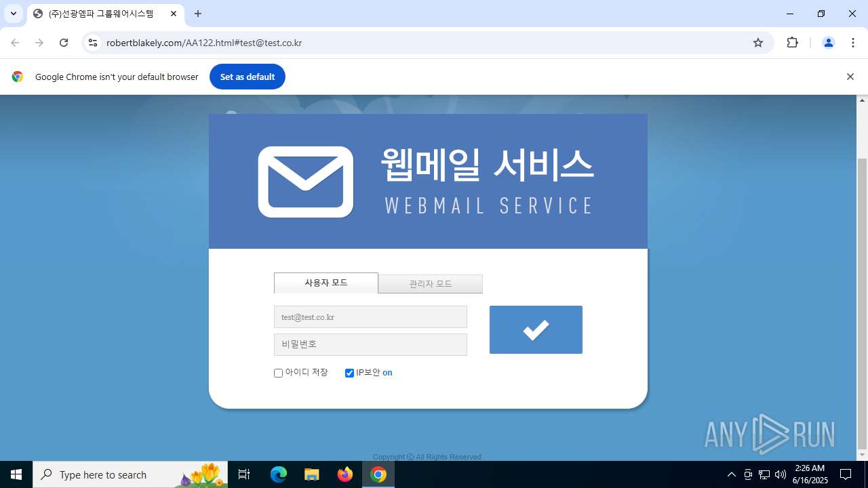Open Chrome profile avatar
This screenshot has width=868, height=488.
828,43
